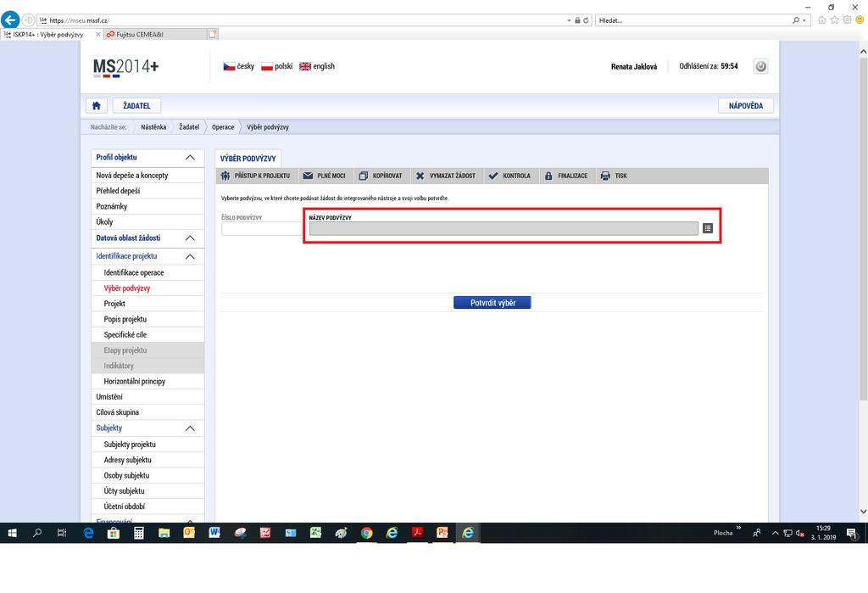
Task: Collapse the Identifikace projektu group
Action: [190, 256]
